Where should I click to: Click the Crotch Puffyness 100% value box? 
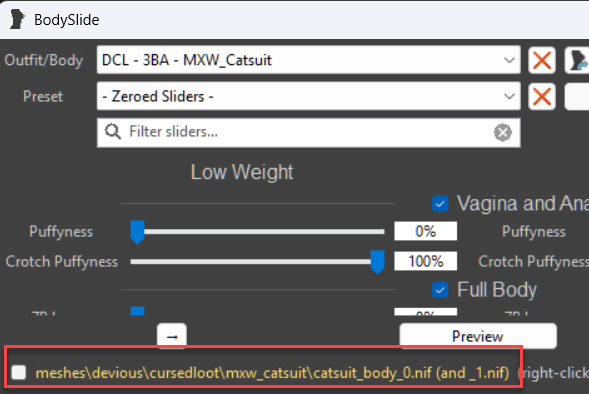(x=426, y=261)
